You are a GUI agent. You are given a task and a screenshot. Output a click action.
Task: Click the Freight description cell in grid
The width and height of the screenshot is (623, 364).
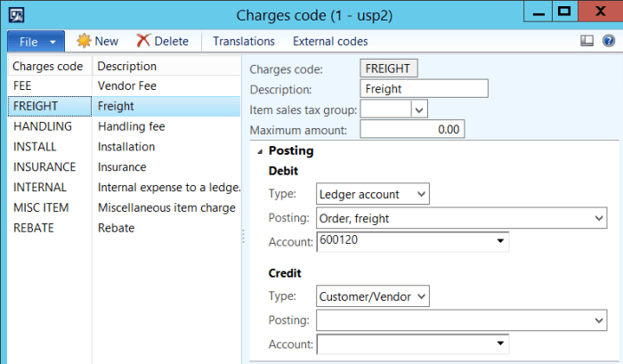[166, 106]
